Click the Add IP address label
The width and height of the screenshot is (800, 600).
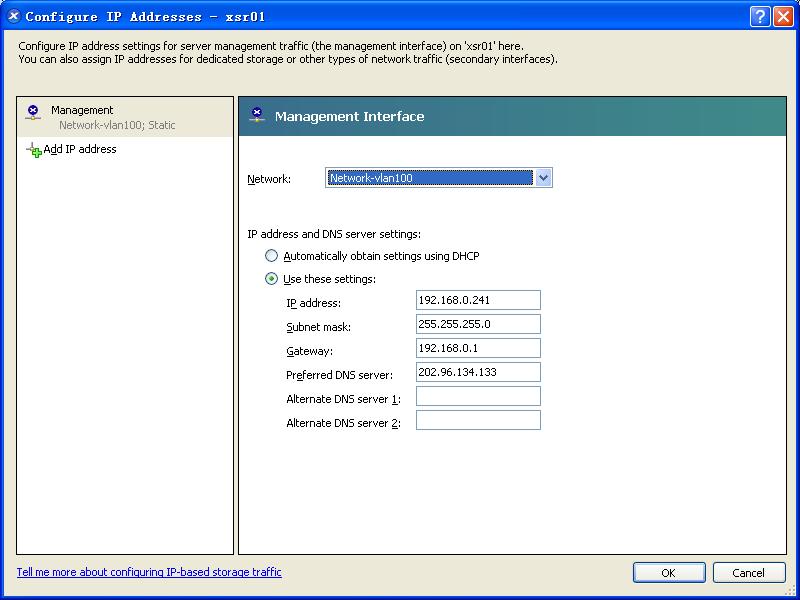(x=80, y=149)
